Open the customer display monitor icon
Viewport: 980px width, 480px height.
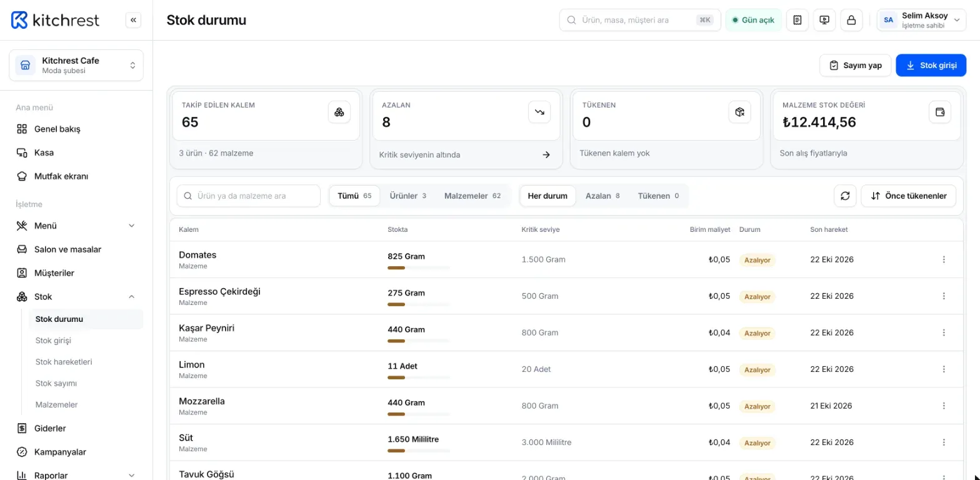click(x=824, y=20)
